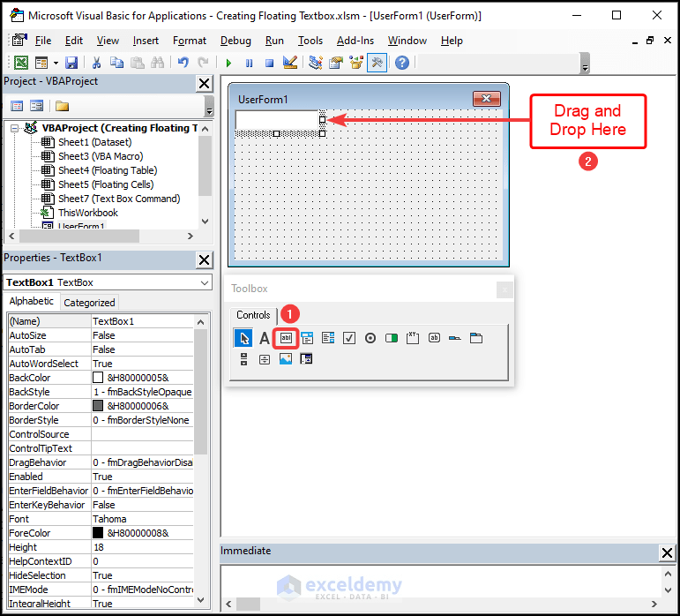The image size is (680, 616).
Task: Select Sheet4 (Floating Table) in project tree
Action: [108, 170]
